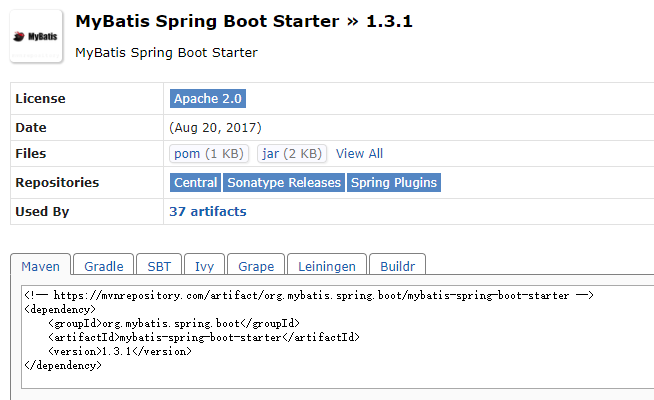Click the MyBatis logo thumbnail
The height and width of the screenshot is (400, 654).
36,36
